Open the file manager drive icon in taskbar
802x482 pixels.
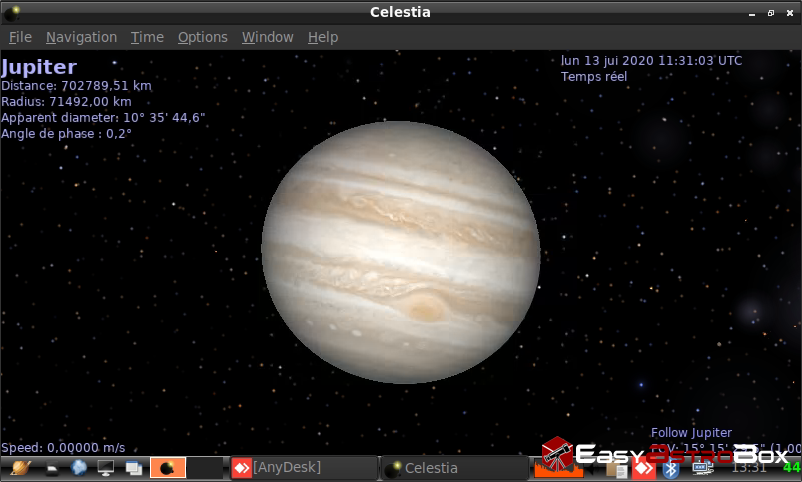point(52,468)
